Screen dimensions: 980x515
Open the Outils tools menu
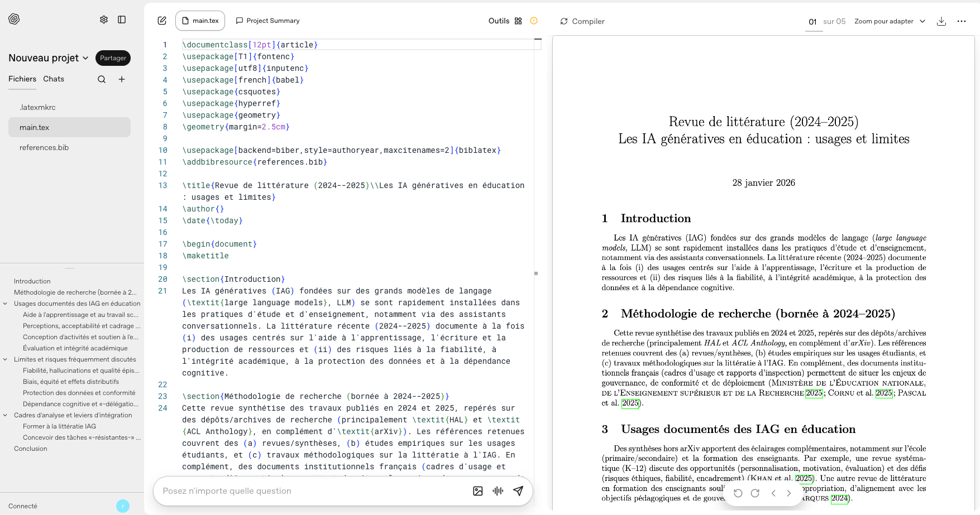505,21
